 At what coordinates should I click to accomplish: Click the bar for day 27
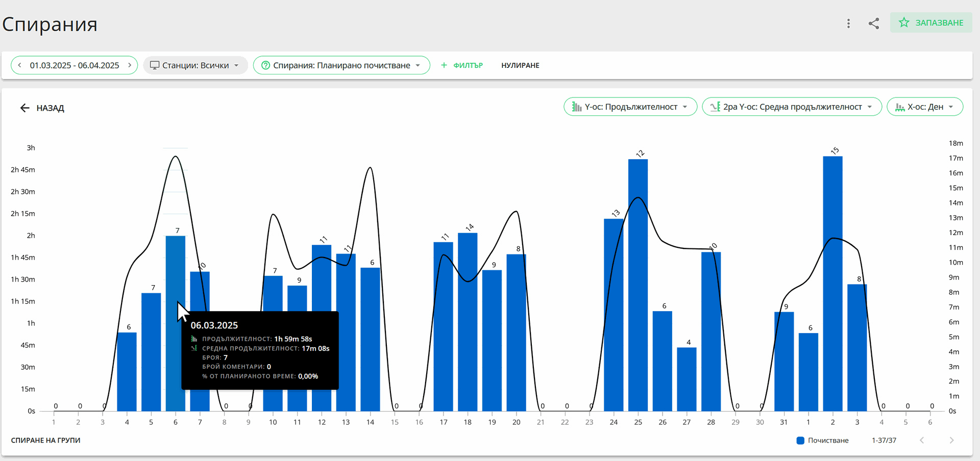click(x=687, y=379)
